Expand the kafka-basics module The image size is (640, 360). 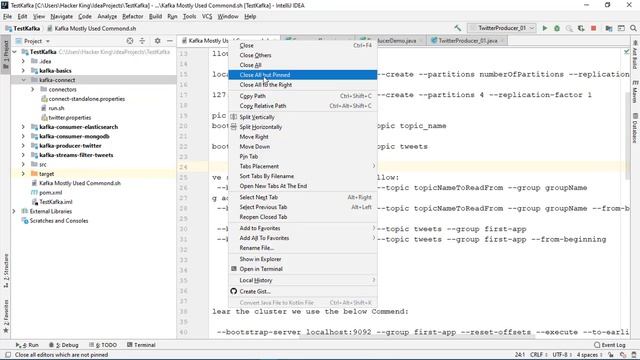(23, 71)
